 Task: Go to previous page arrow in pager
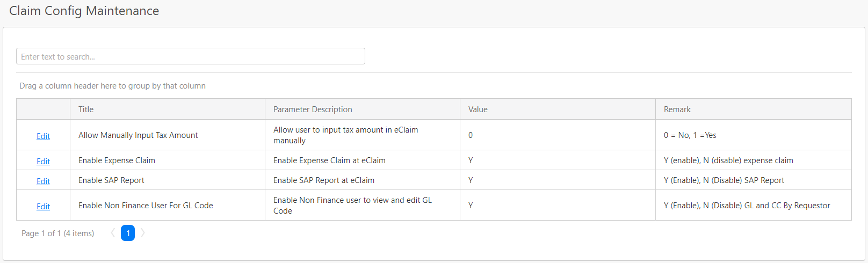point(113,233)
